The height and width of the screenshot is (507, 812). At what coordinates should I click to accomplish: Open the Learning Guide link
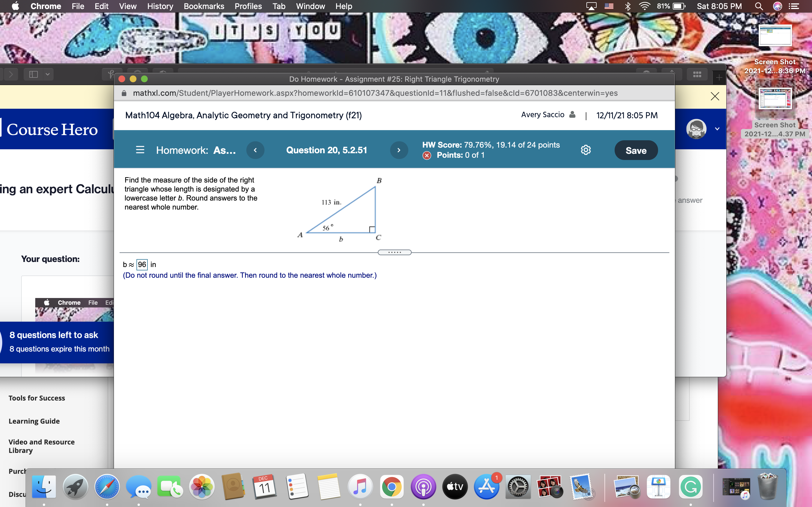pyautogui.click(x=34, y=421)
